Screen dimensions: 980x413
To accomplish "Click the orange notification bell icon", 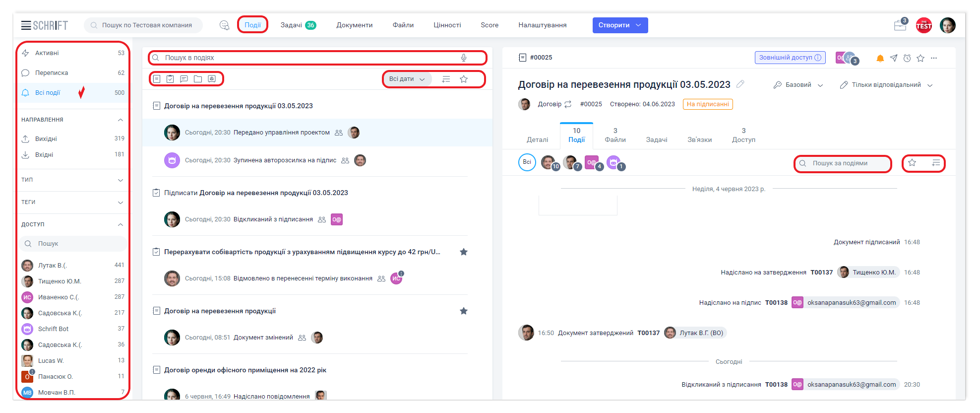I will tap(880, 58).
